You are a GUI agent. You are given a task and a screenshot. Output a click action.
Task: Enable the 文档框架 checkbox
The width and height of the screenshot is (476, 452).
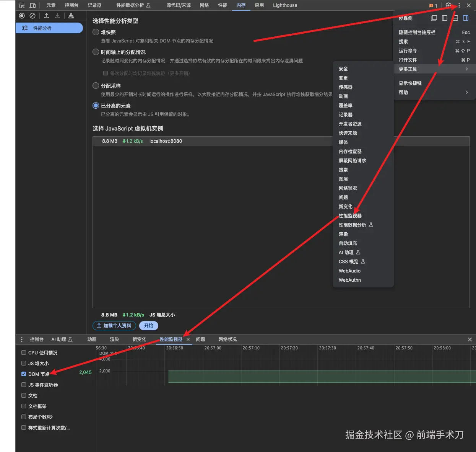pos(24,406)
